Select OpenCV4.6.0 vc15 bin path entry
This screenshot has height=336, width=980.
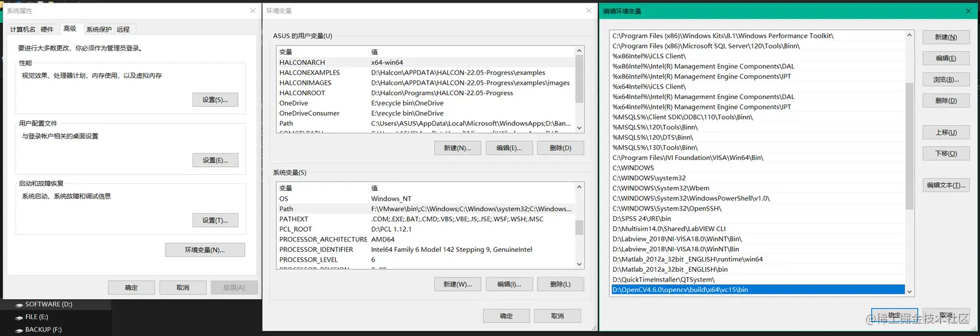click(x=758, y=289)
